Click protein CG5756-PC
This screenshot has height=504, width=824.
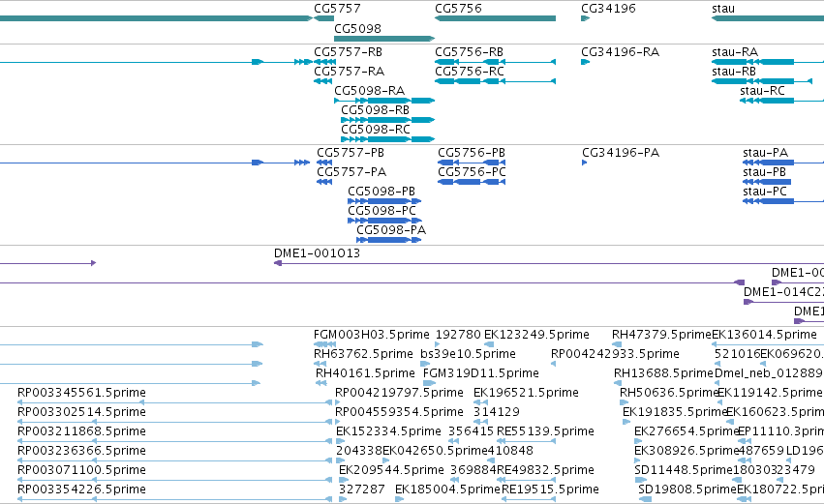[472, 172]
